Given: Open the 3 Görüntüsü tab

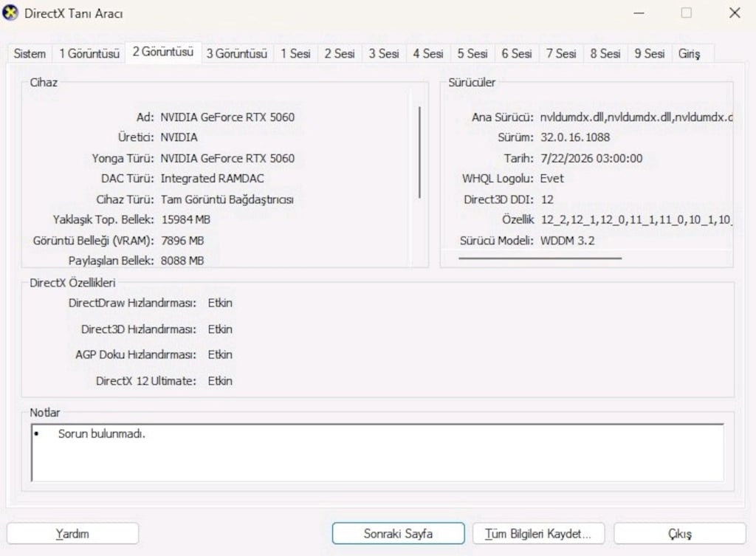Looking at the screenshot, I should [237, 53].
